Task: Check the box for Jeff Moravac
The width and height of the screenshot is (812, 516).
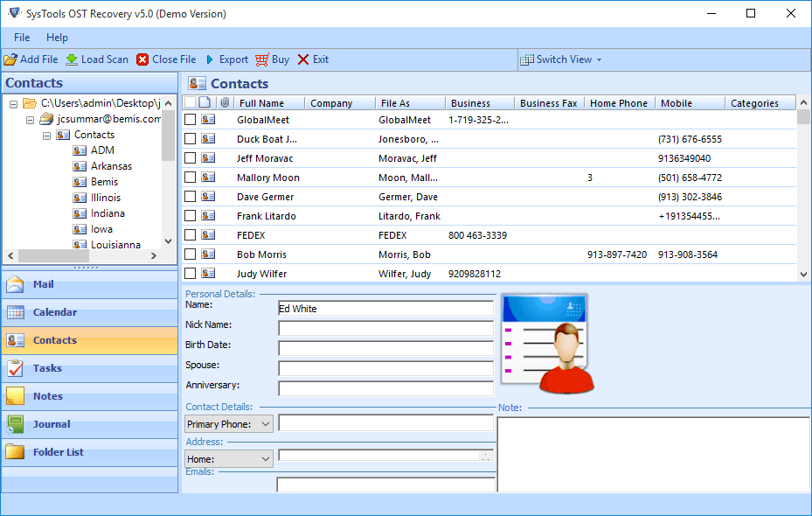Action: pos(190,158)
